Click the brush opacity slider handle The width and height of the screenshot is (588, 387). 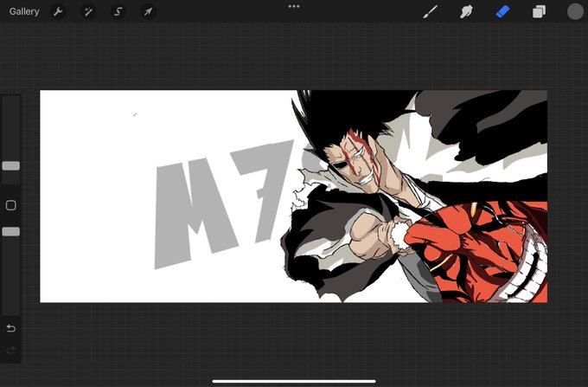[11, 232]
